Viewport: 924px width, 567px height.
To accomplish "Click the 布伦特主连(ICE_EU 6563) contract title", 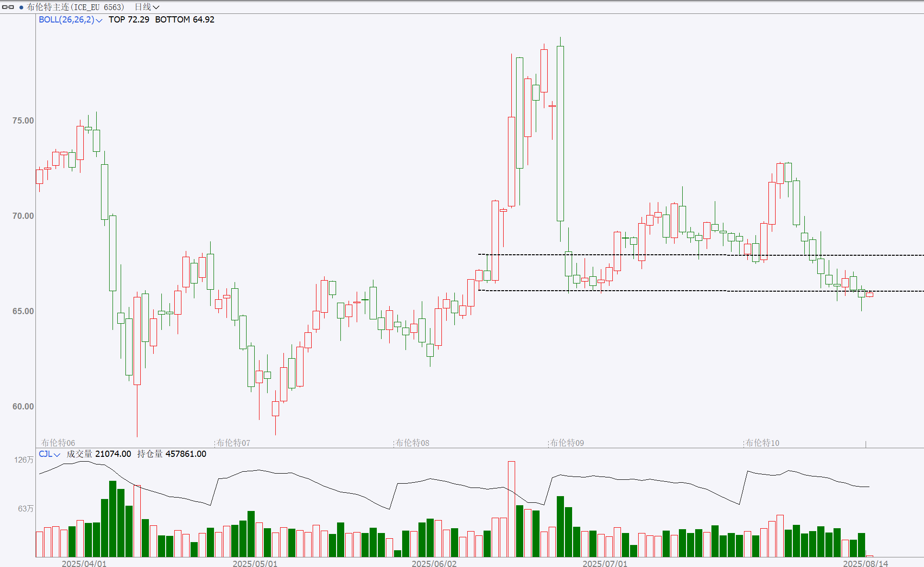I will [76, 7].
